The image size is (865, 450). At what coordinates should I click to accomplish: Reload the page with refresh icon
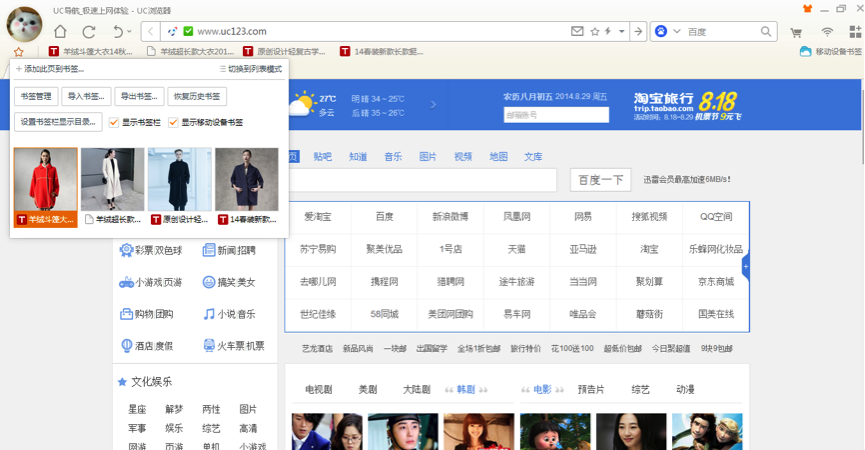pyautogui.click(x=89, y=31)
